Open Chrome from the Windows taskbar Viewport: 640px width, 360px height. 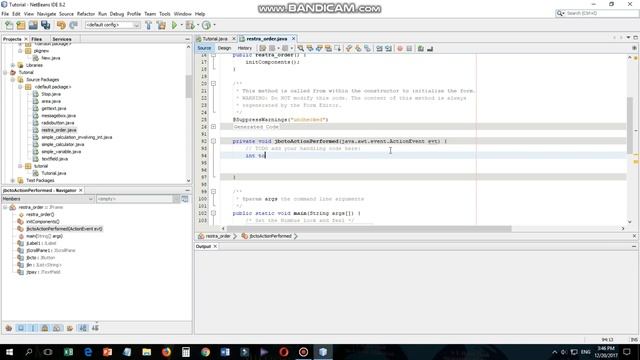click(x=205, y=352)
